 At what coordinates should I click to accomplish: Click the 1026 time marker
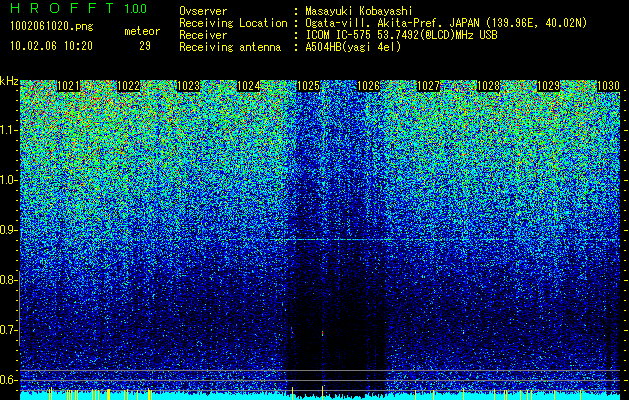369,86
